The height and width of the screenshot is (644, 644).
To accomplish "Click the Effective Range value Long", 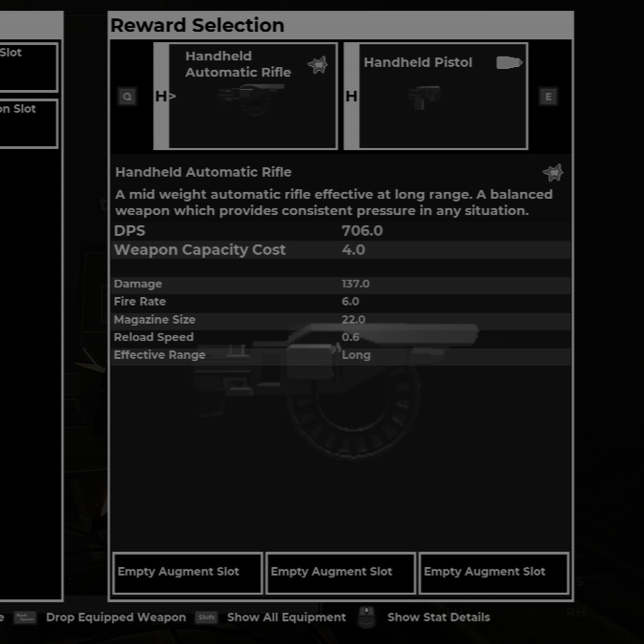I will [356, 355].
